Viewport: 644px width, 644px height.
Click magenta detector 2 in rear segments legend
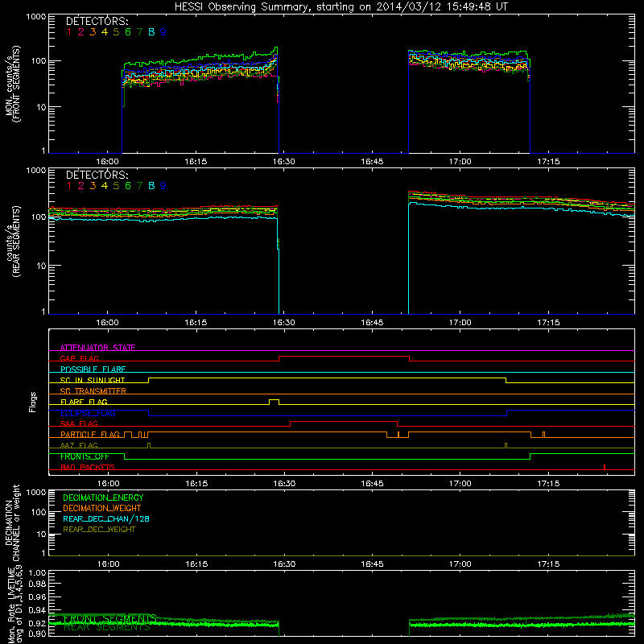click(x=81, y=186)
